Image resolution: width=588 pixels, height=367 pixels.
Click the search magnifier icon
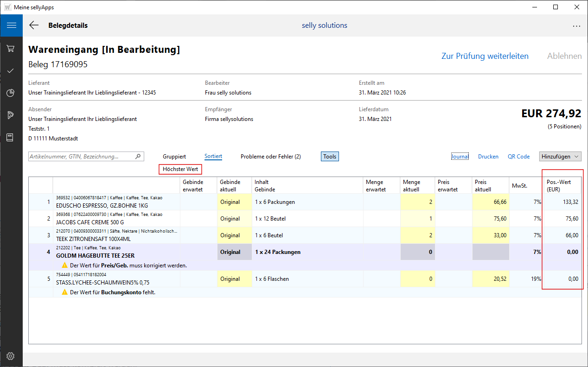pyautogui.click(x=138, y=157)
